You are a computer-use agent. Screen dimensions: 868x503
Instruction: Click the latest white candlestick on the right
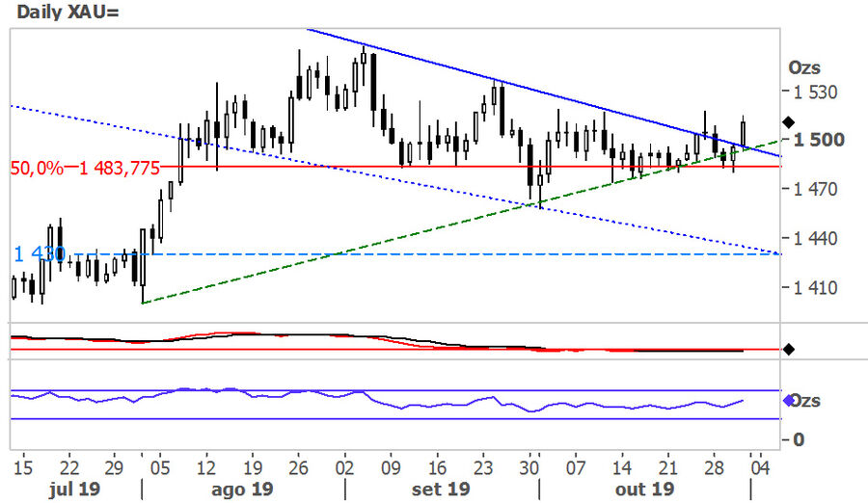click(743, 135)
